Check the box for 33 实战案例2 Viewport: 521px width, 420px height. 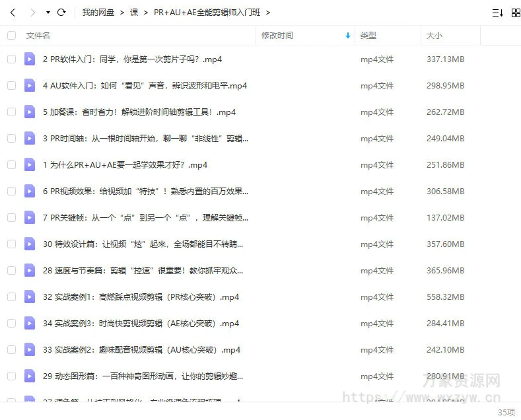[12, 350]
